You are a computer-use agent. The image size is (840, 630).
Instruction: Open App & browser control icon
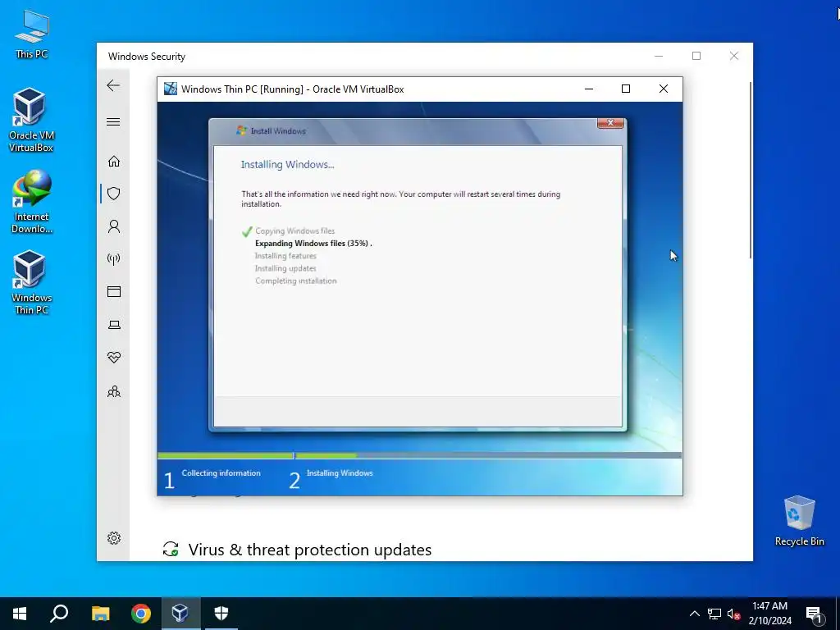coord(113,291)
